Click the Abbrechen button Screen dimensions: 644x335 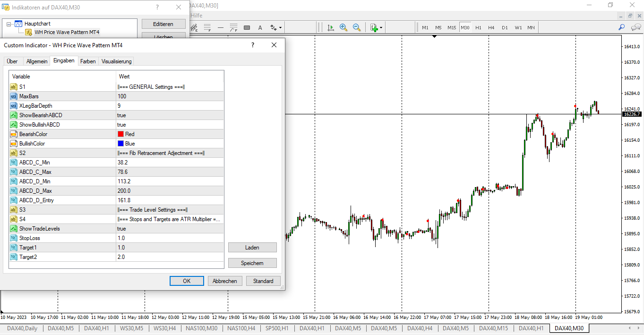[x=225, y=281]
